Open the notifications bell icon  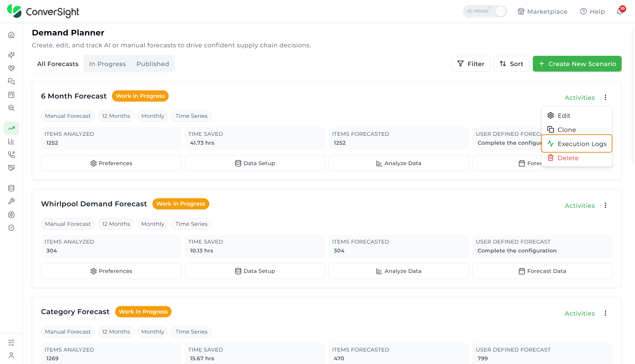coord(620,11)
